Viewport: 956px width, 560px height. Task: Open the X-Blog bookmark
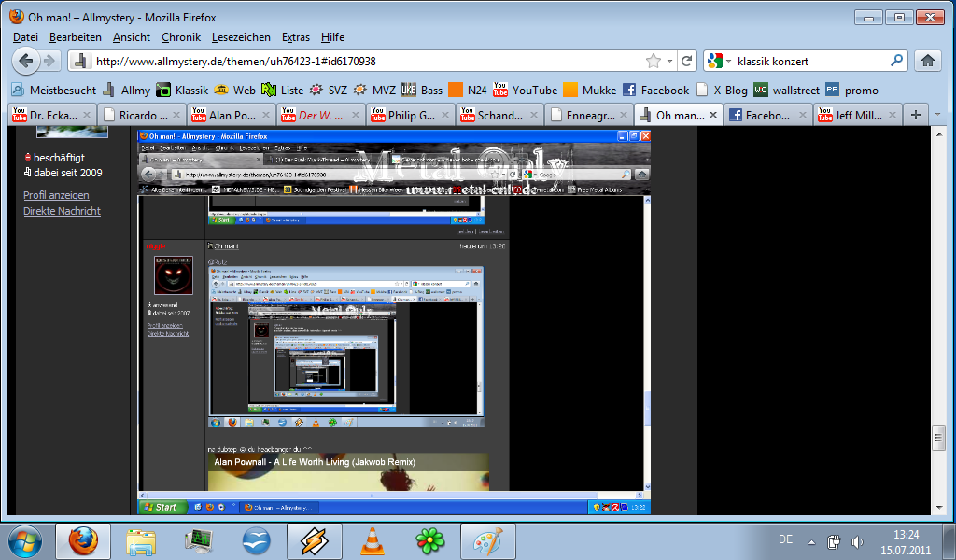[x=722, y=91]
